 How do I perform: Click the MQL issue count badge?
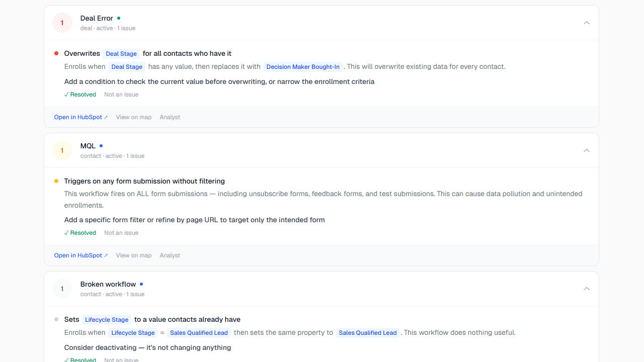(62, 150)
